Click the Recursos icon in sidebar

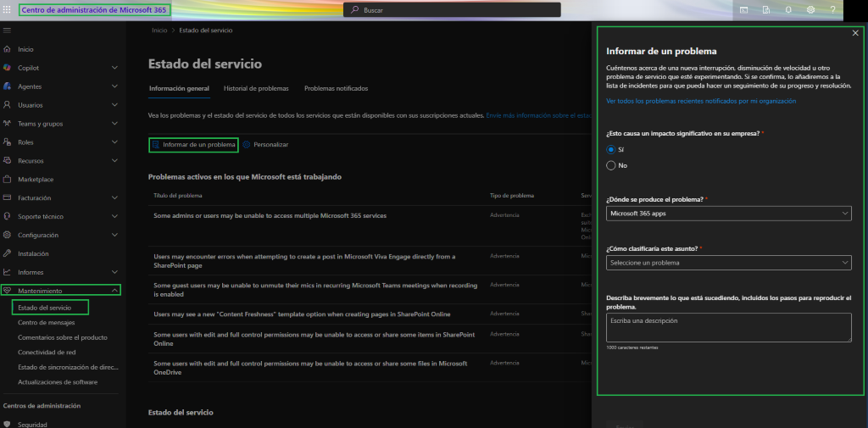pyautogui.click(x=7, y=160)
